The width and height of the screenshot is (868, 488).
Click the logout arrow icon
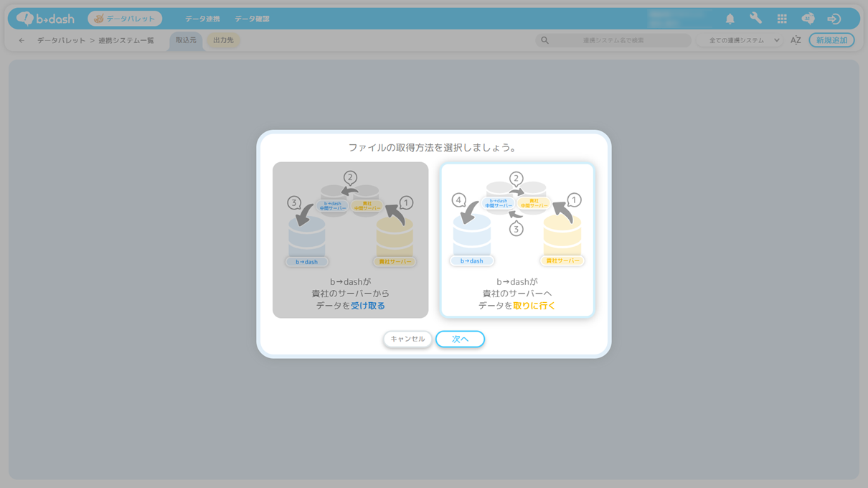(834, 19)
